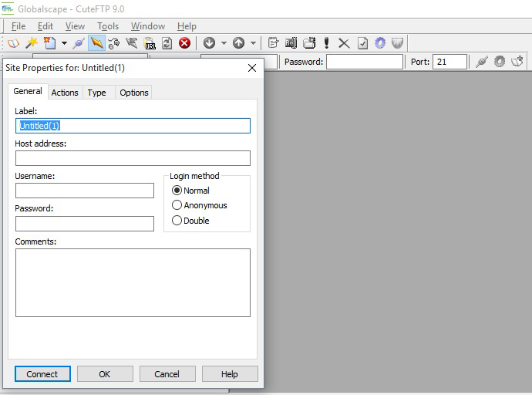Click the Delete X toolbar icon
Image resolution: width=532 pixels, height=395 pixels.
pos(344,43)
